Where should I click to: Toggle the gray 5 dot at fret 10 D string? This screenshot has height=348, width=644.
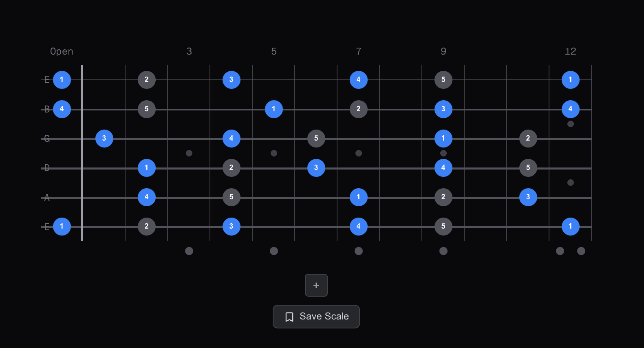click(528, 167)
